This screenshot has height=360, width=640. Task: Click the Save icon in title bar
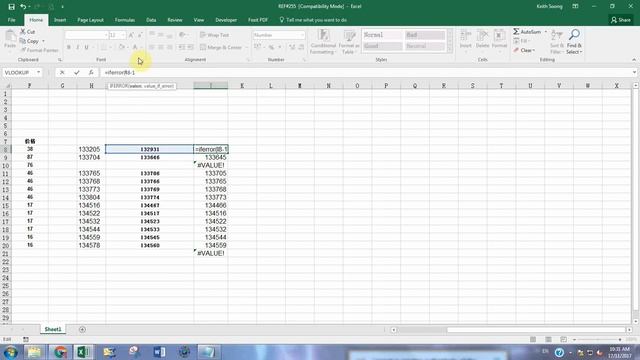pyautogui.click(x=11, y=7)
